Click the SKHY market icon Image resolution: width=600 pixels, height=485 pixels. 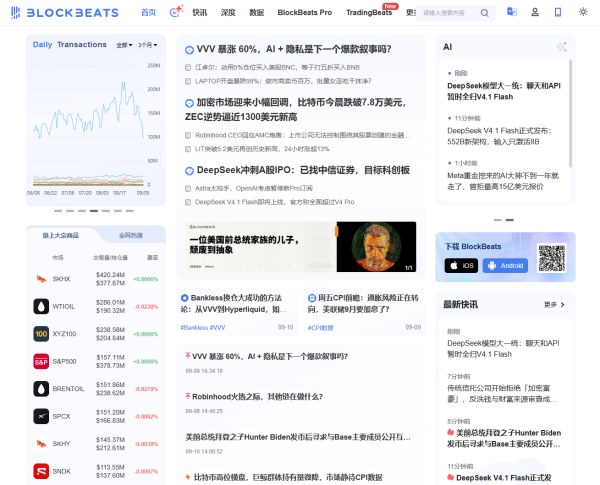point(41,444)
